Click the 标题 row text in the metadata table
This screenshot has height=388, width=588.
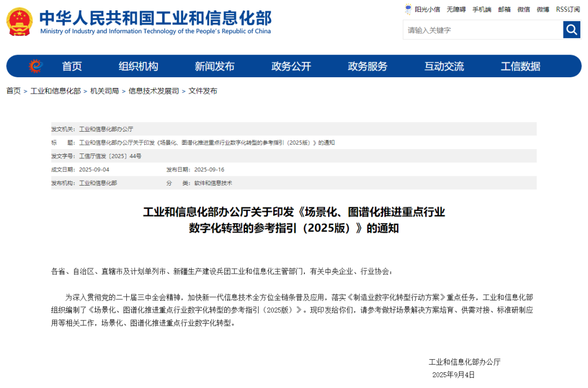(x=207, y=143)
